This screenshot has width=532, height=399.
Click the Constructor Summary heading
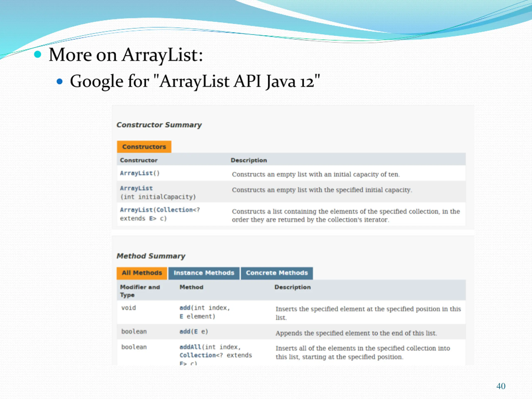(159, 125)
